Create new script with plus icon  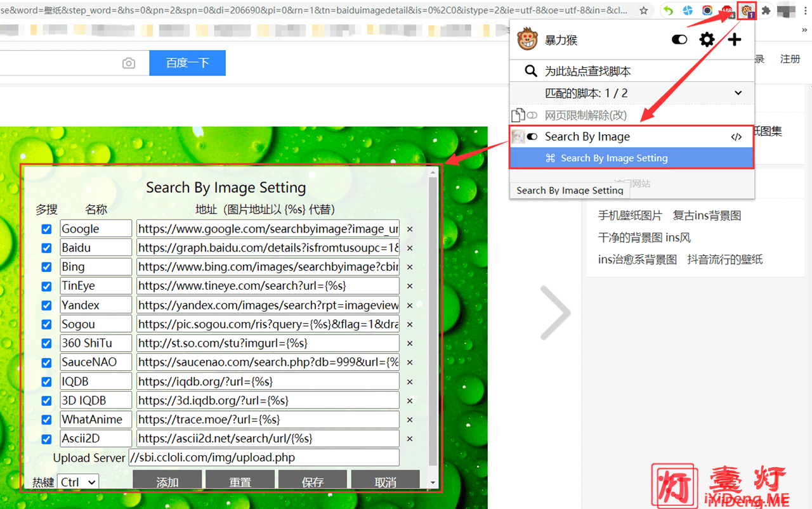(x=734, y=40)
